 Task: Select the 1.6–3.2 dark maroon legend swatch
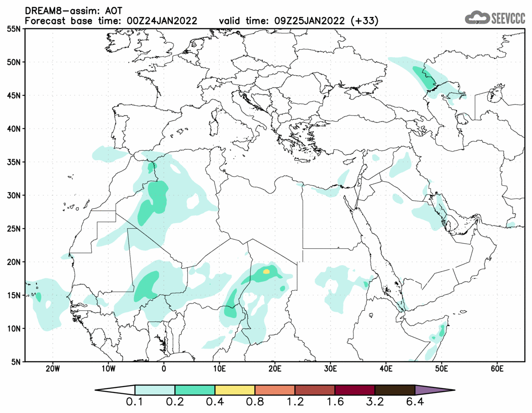point(355,390)
